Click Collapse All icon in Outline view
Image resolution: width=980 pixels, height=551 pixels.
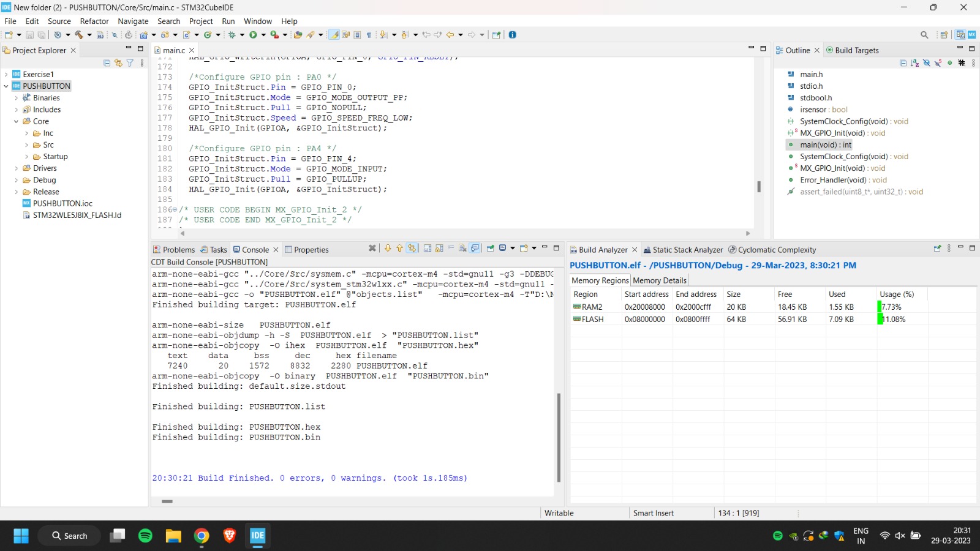(903, 63)
